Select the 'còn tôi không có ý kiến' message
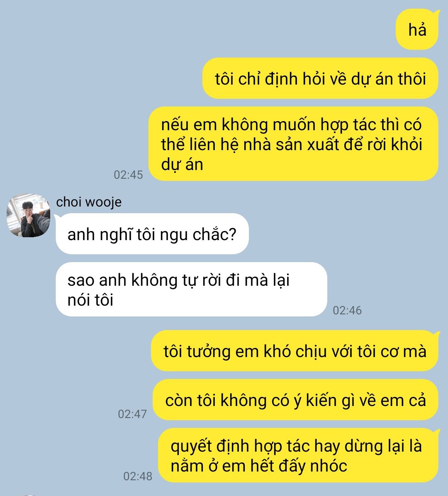Viewport: 448px width, 496px height. [295, 400]
